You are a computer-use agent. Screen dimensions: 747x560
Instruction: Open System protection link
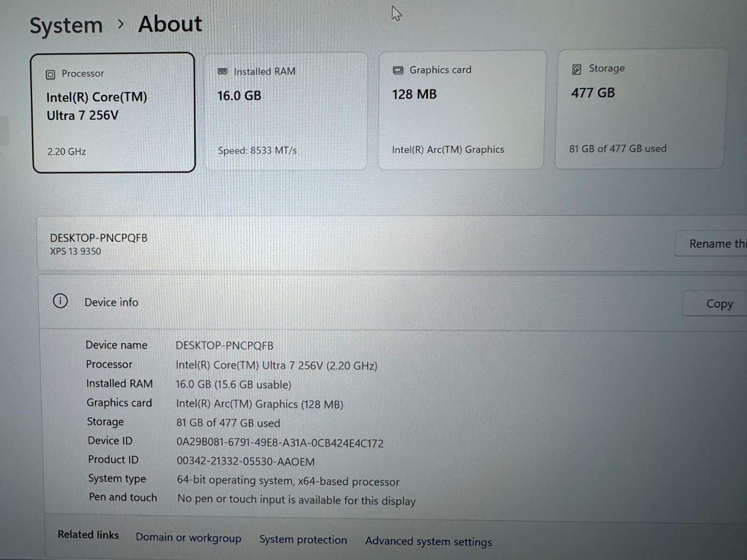coord(303,539)
